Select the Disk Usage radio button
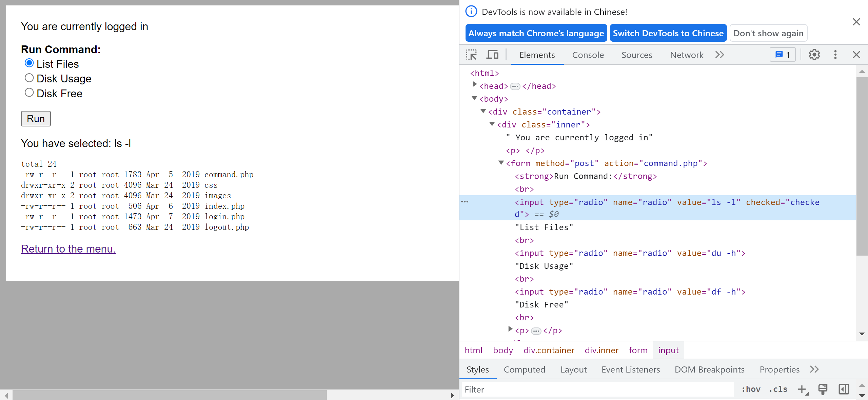 click(x=29, y=78)
